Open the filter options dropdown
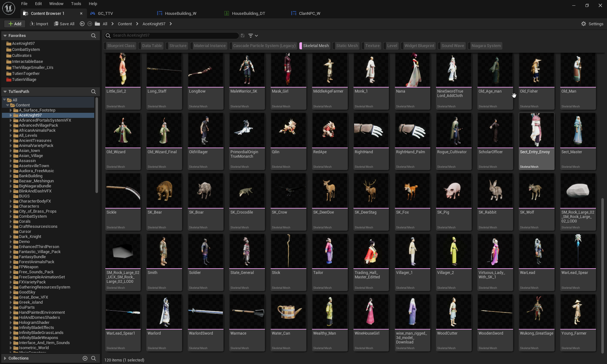The height and width of the screenshot is (364, 607). pyautogui.click(x=253, y=36)
